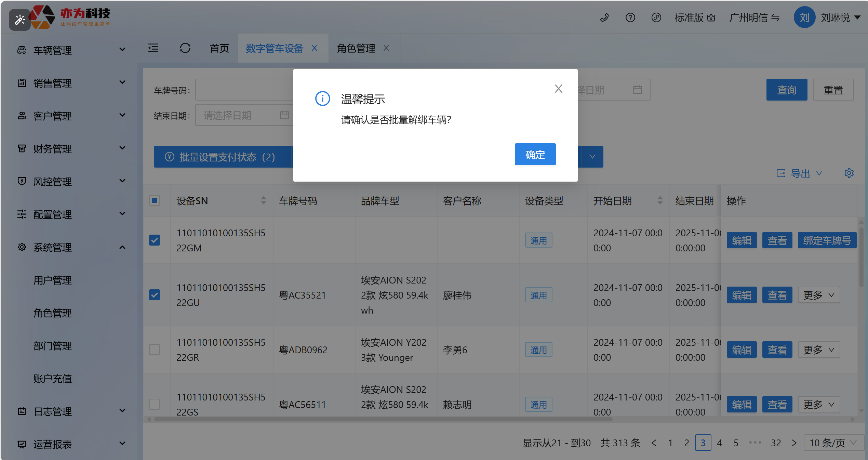Open the help question mark icon
Screen dimensions: 868x460
click(x=630, y=17)
